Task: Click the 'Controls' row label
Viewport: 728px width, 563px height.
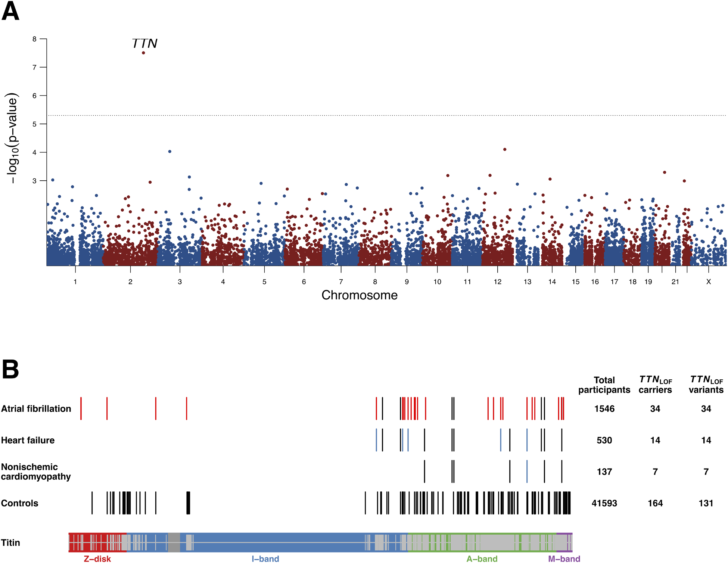Action: coord(19,503)
